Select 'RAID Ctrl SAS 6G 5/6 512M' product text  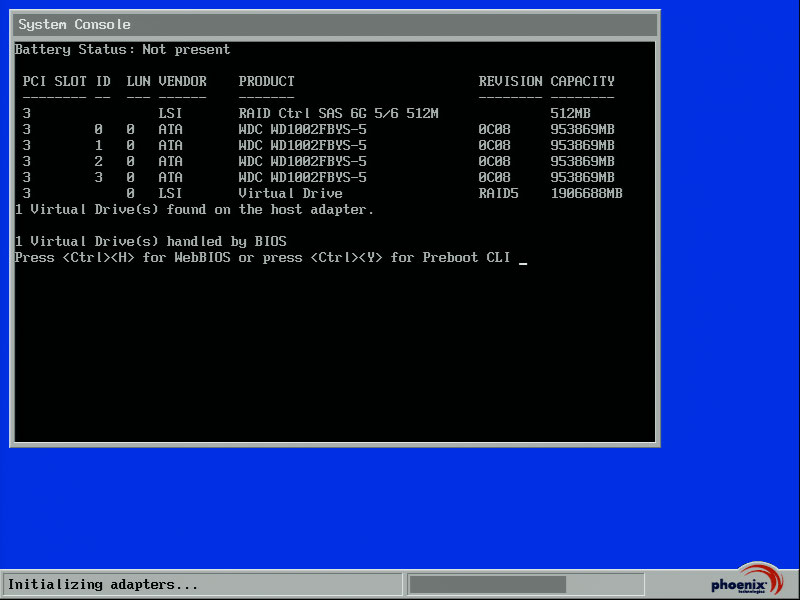338,113
